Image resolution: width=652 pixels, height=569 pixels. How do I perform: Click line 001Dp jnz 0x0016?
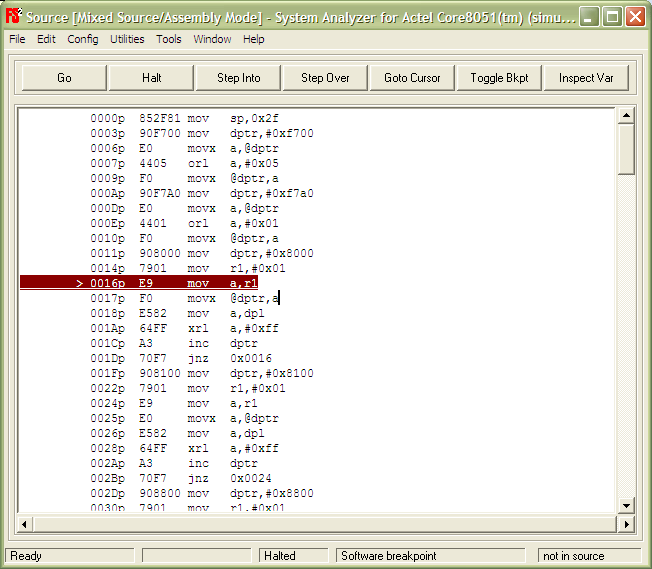coord(181,358)
